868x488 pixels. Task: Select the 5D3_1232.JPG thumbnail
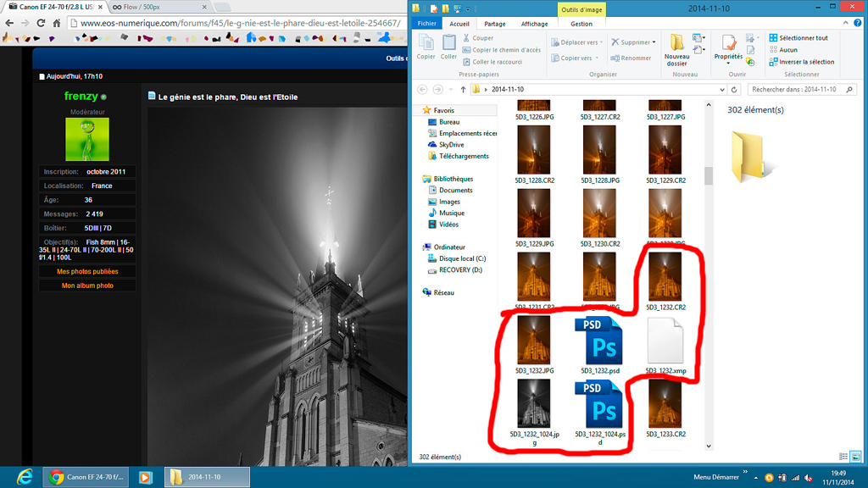click(x=534, y=341)
